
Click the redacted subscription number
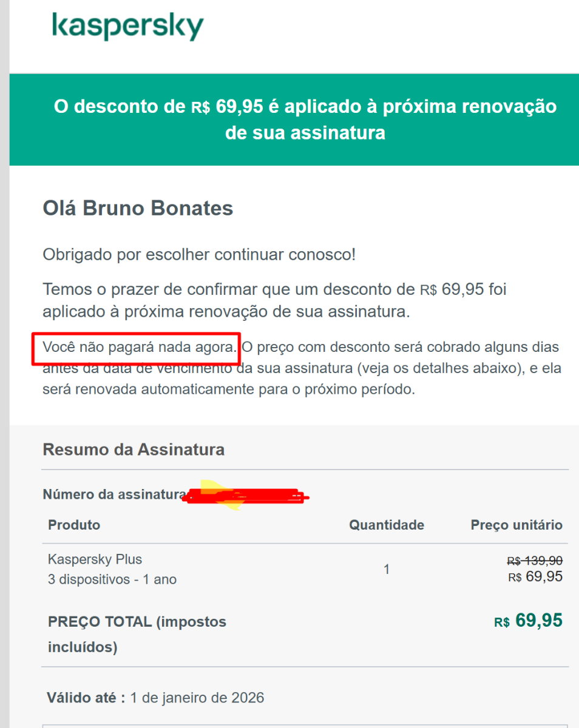(x=246, y=496)
